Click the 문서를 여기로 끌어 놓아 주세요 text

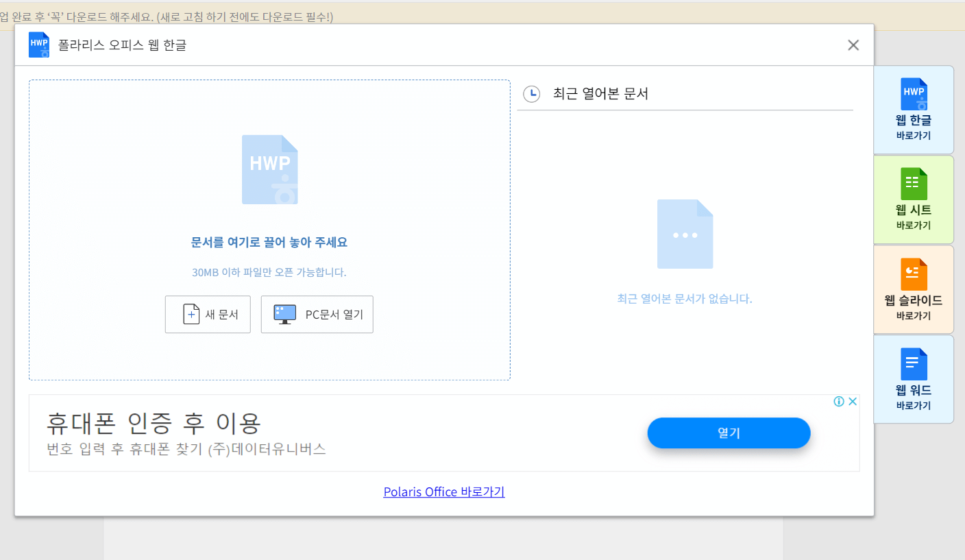pyautogui.click(x=269, y=243)
